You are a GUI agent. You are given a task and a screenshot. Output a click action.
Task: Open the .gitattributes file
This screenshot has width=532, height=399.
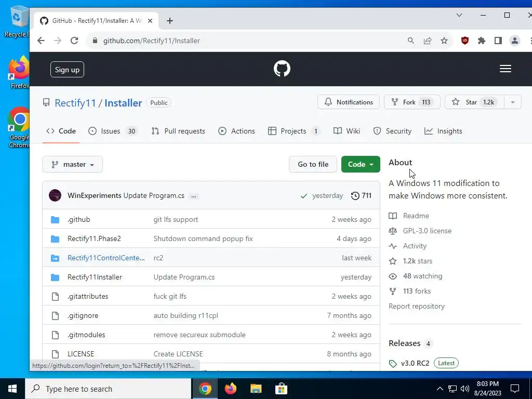[x=88, y=296]
